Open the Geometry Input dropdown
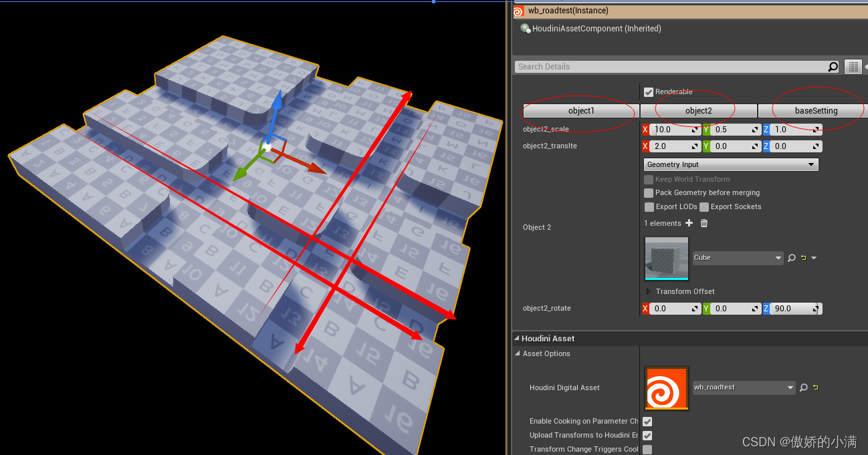The width and height of the screenshot is (868, 455). click(730, 164)
